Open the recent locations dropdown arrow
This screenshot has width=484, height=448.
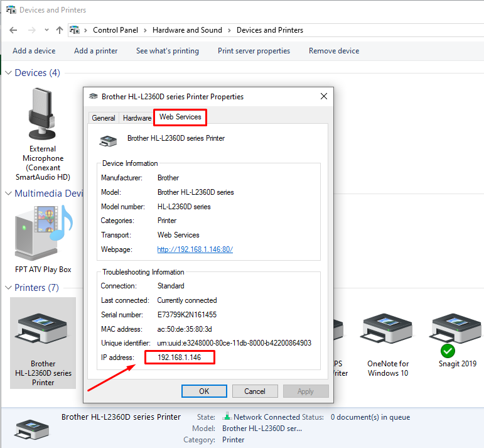click(x=46, y=30)
